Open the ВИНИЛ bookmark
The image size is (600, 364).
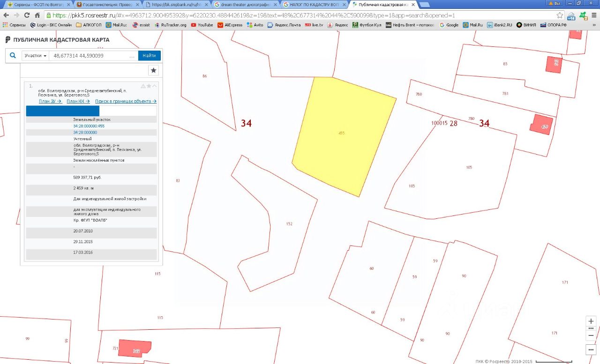coord(526,25)
